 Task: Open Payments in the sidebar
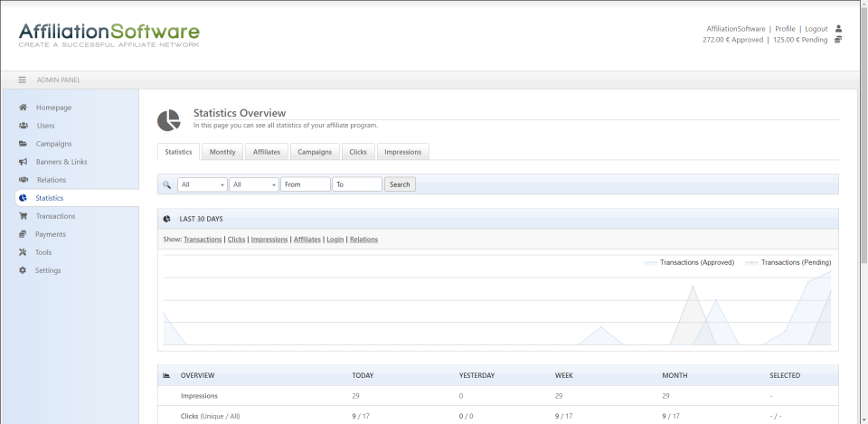click(51, 234)
